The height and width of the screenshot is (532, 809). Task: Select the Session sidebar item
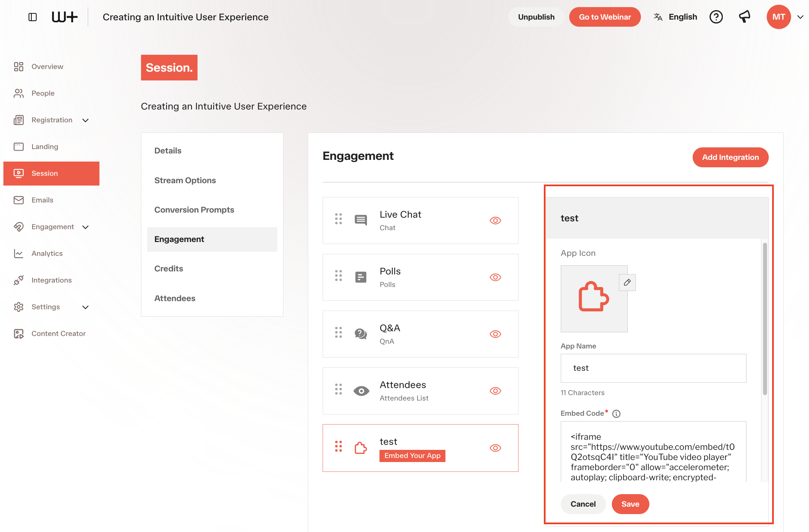(51, 173)
